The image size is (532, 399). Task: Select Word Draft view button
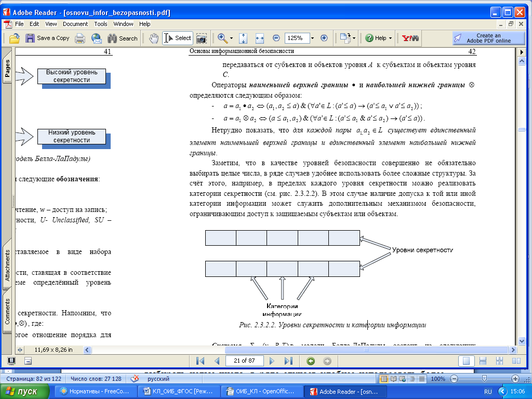pyautogui.click(x=422, y=379)
